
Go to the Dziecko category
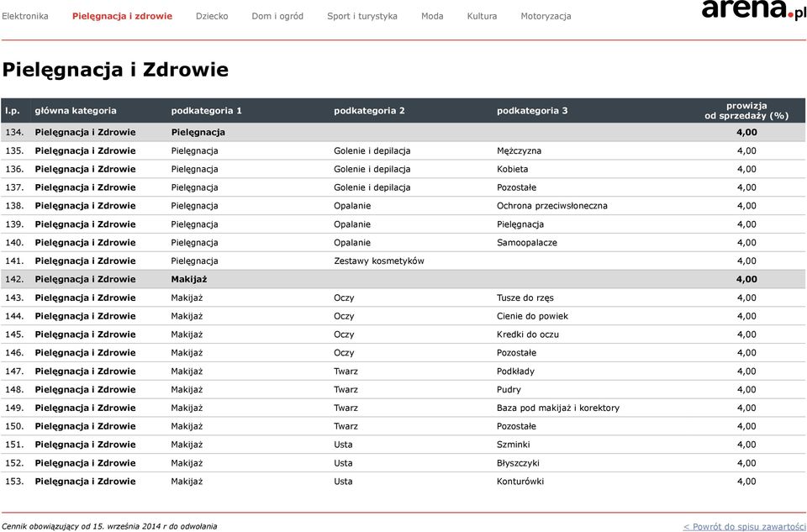click(212, 16)
